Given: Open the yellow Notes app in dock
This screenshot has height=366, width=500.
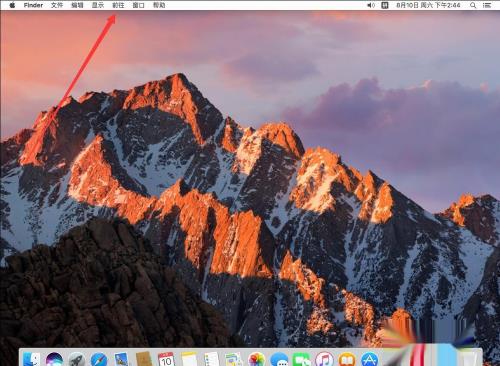Looking at the screenshot, I should [189, 360].
